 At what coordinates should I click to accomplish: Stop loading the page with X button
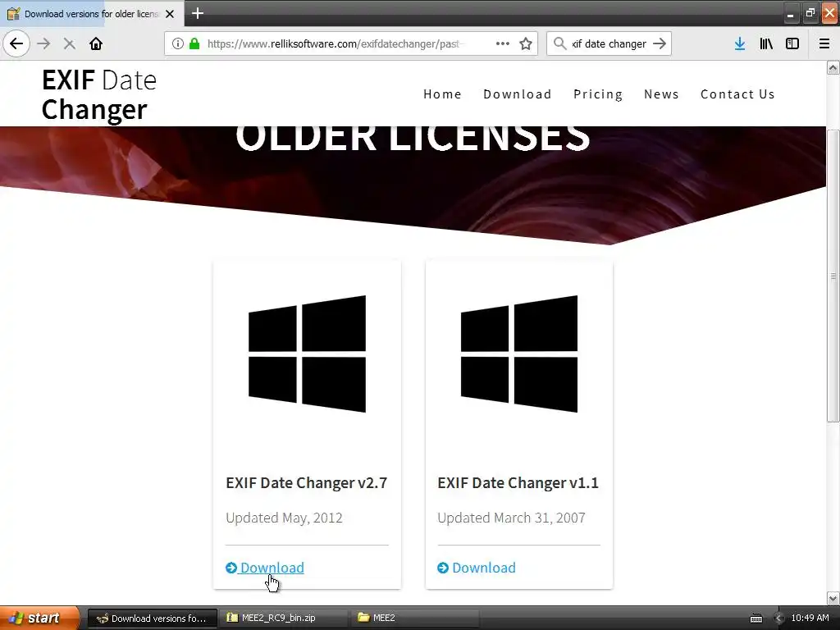pos(70,43)
